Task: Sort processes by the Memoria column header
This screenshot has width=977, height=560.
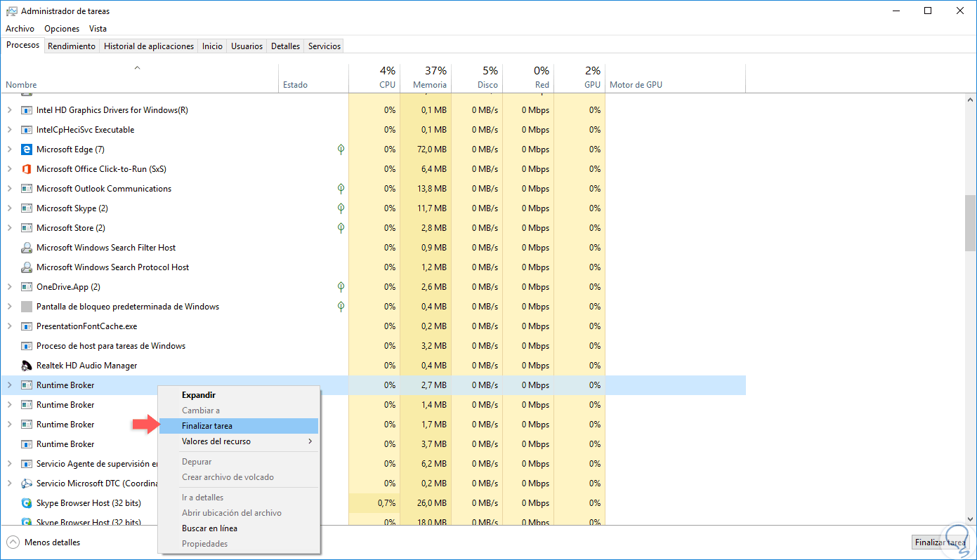Action: point(426,77)
